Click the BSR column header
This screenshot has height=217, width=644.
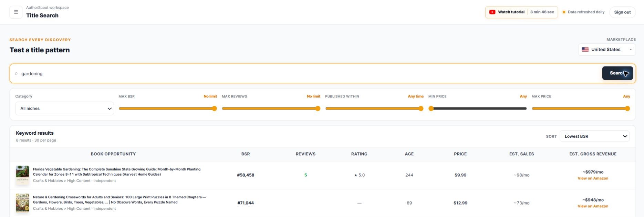tap(246, 154)
